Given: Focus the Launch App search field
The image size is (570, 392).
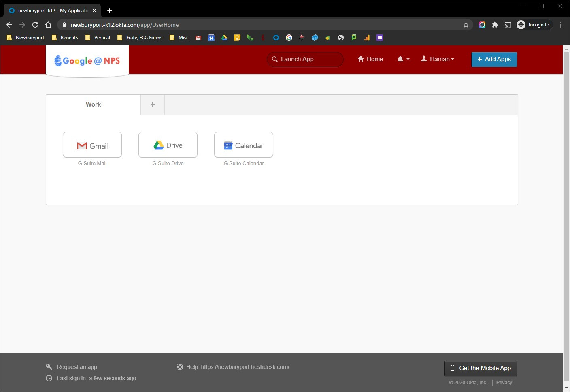Looking at the screenshot, I should point(305,59).
